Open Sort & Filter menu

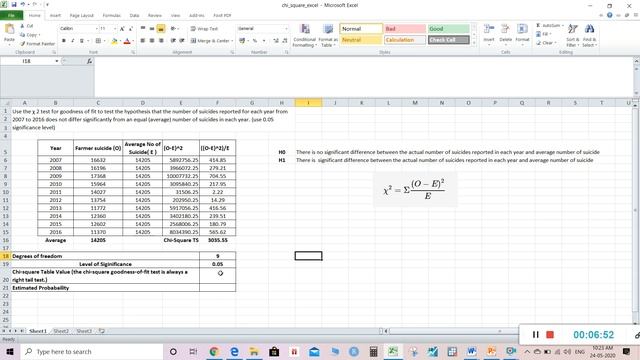573,35
